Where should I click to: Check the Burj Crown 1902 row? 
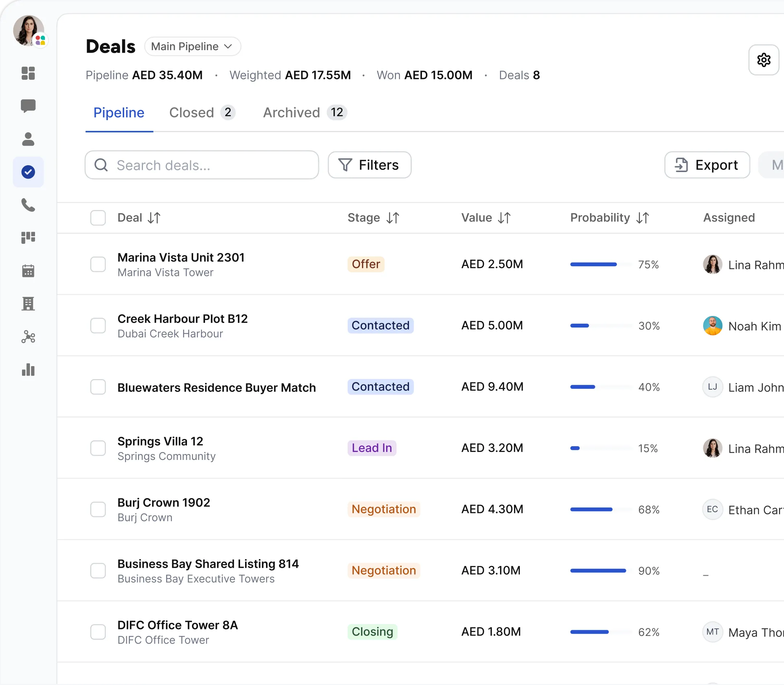pos(98,510)
